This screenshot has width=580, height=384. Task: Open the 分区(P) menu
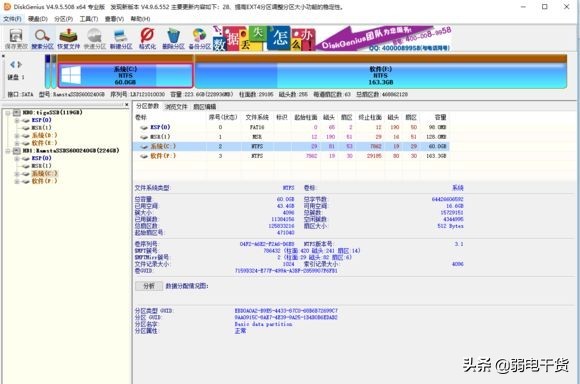click(x=63, y=18)
